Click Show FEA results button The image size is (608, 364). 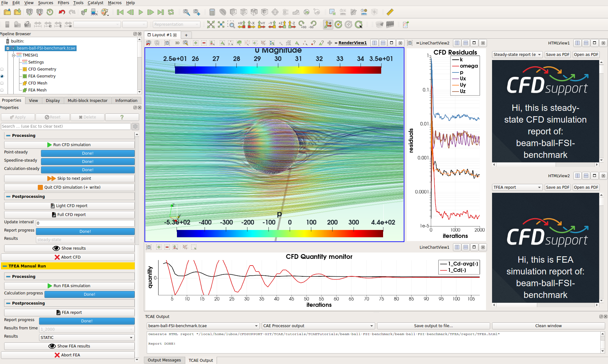[69, 346]
